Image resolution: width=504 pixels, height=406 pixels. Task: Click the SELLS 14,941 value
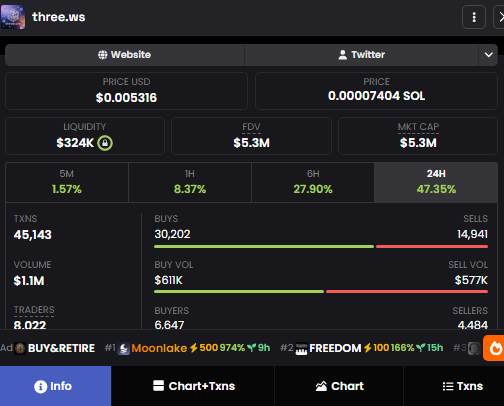pyautogui.click(x=472, y=234)
